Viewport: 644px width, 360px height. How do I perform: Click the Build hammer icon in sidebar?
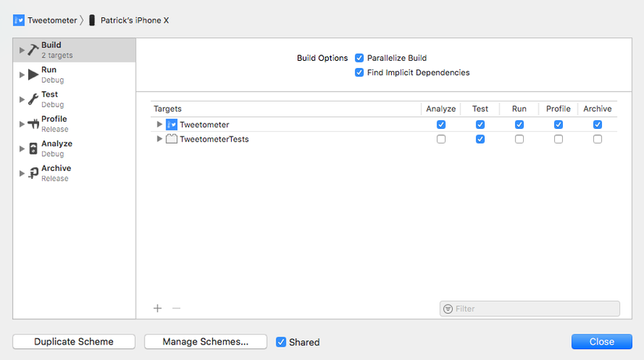[x=33, y=50]
